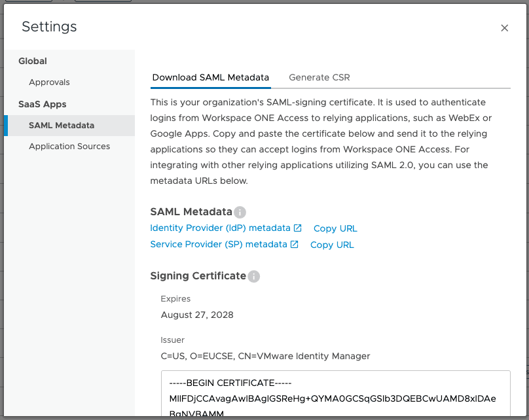The height and width of the screenshot is (420, 529).
Task: Click the external-link icon beside Identity Provider metadata
Action: pos(297,228)
